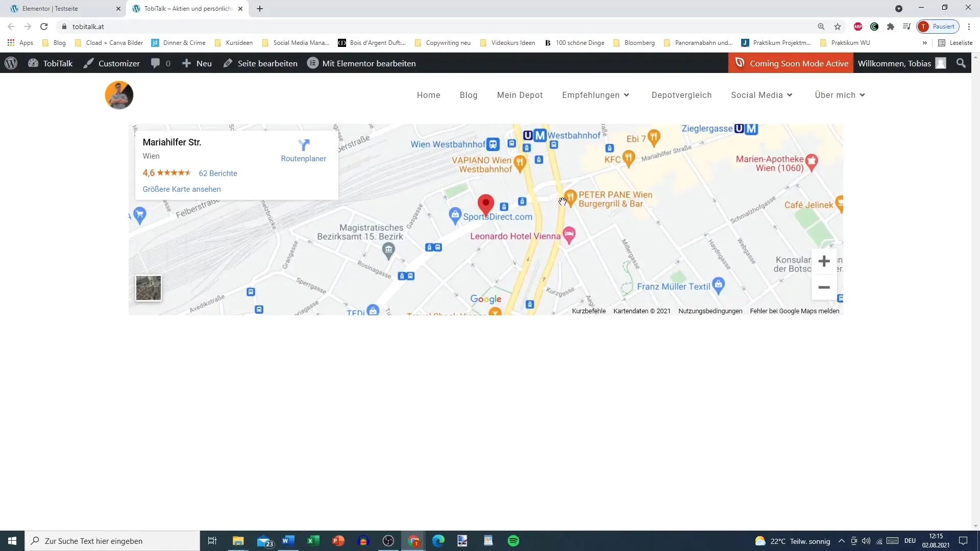
Task: Open the Bloomberg bookmark folder
Action: click(634, 43)
